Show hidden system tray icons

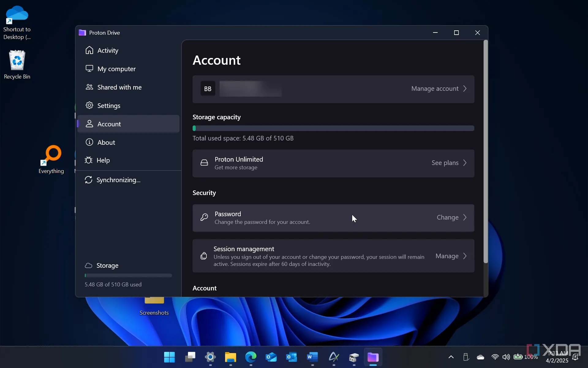tap(451, 357)
